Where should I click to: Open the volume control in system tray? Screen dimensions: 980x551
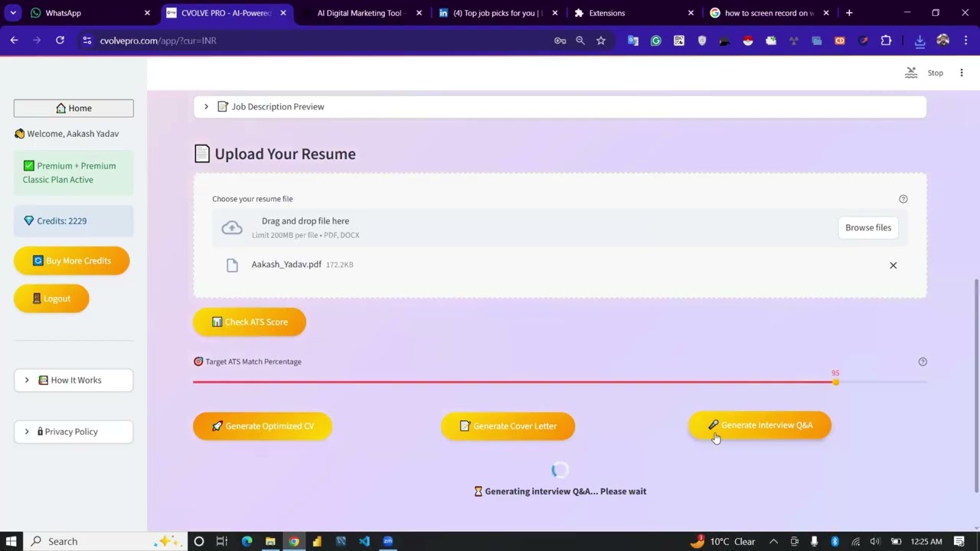pos(875,541)
